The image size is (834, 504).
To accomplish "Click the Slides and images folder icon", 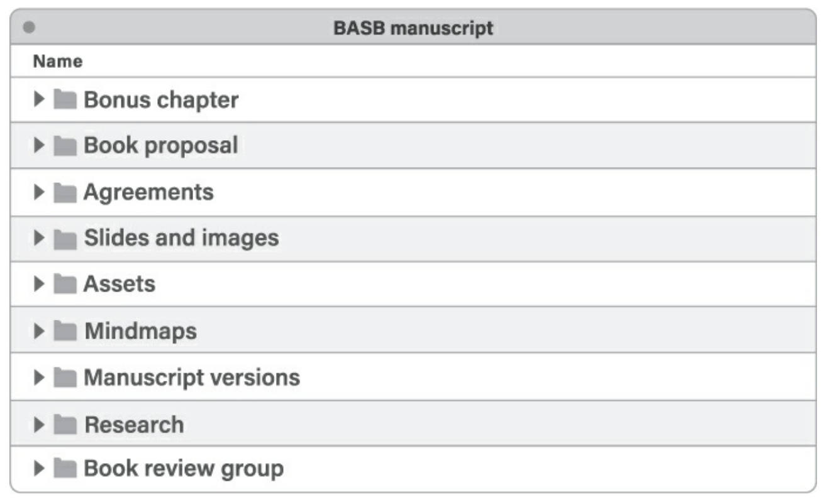I will point(65,238).
